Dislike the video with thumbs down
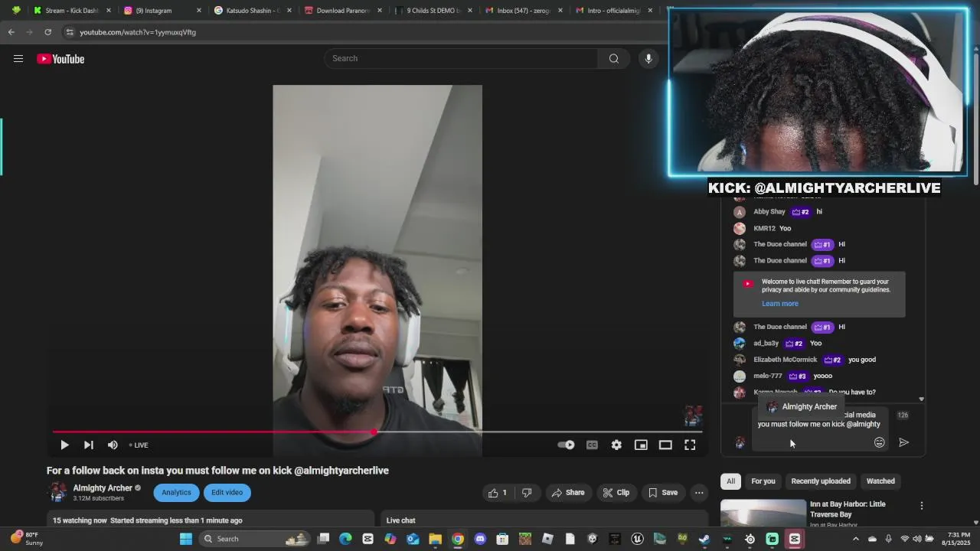 pyautogui.click(x=527, y=493)
